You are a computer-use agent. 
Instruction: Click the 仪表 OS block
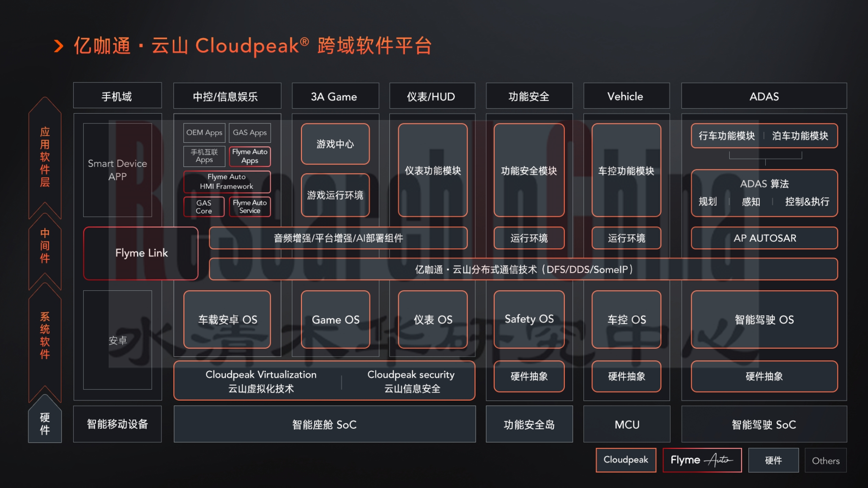[x=433, y=319]
